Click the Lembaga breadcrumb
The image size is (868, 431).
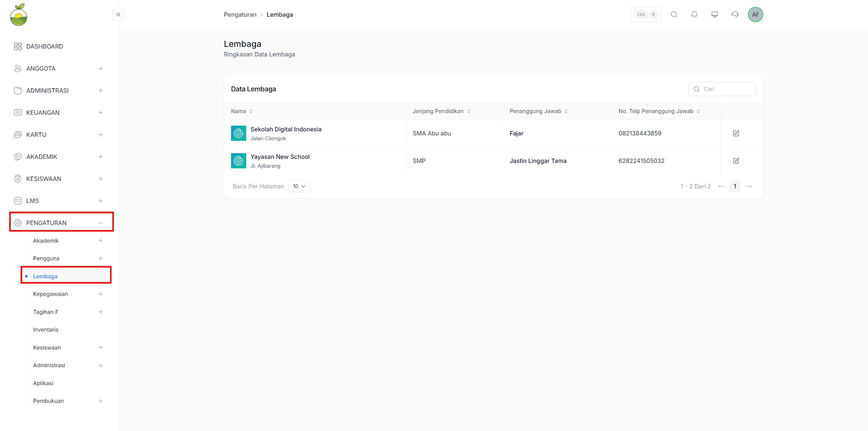(x=280, y=14)
